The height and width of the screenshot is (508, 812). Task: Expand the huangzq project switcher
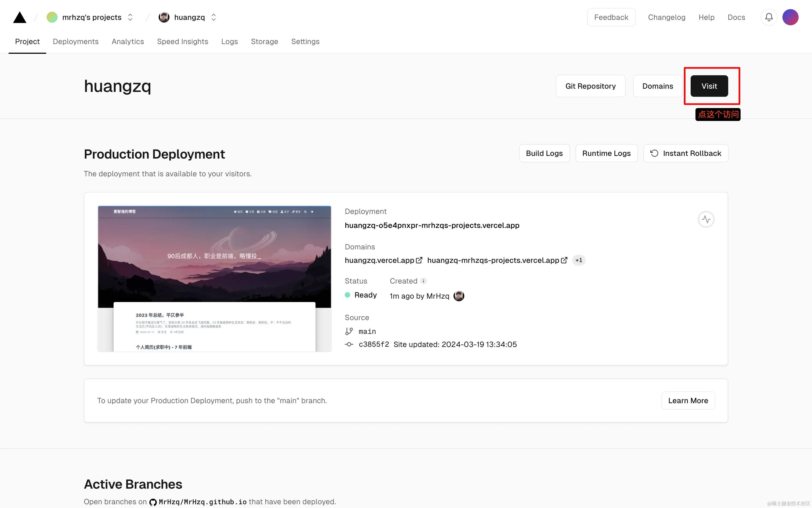pyautogui.click(x=213, y=17)
